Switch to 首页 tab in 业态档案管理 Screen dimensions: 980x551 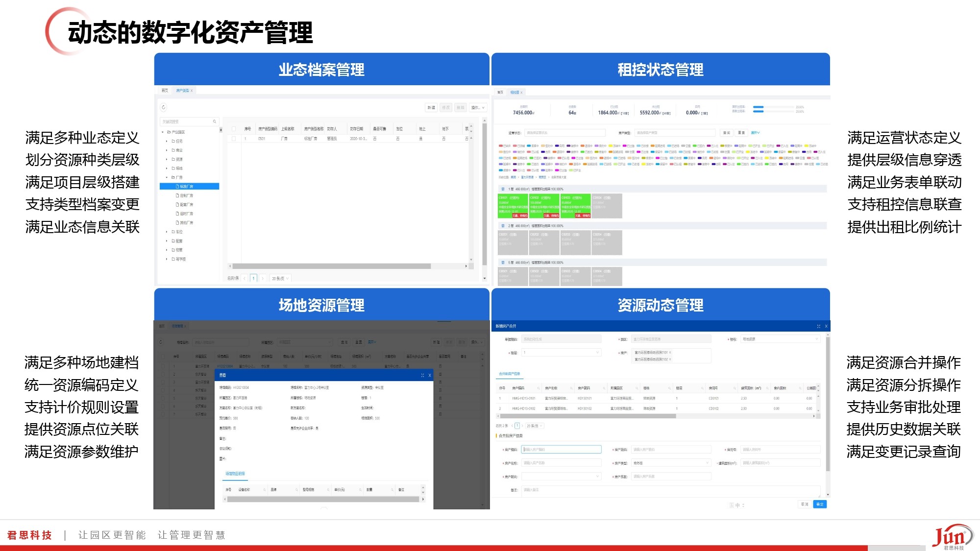pyautogui.click(x=165, y=91)
